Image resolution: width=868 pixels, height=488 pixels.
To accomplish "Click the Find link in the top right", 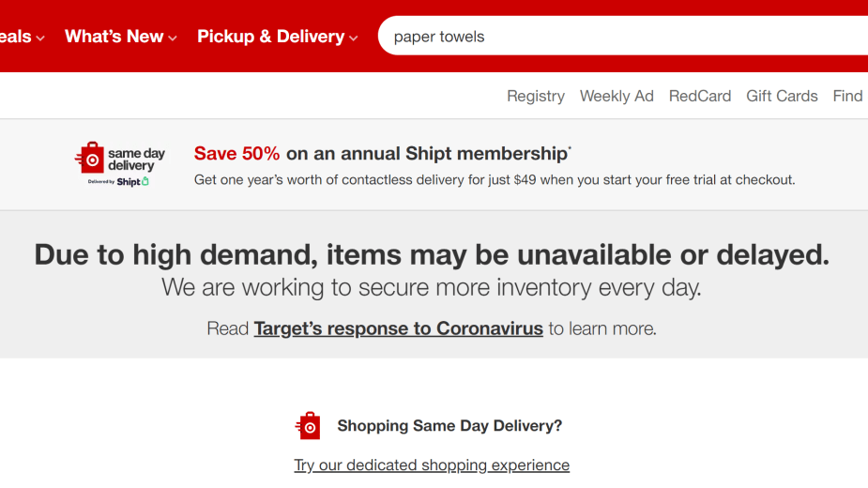I will [847, 96].
